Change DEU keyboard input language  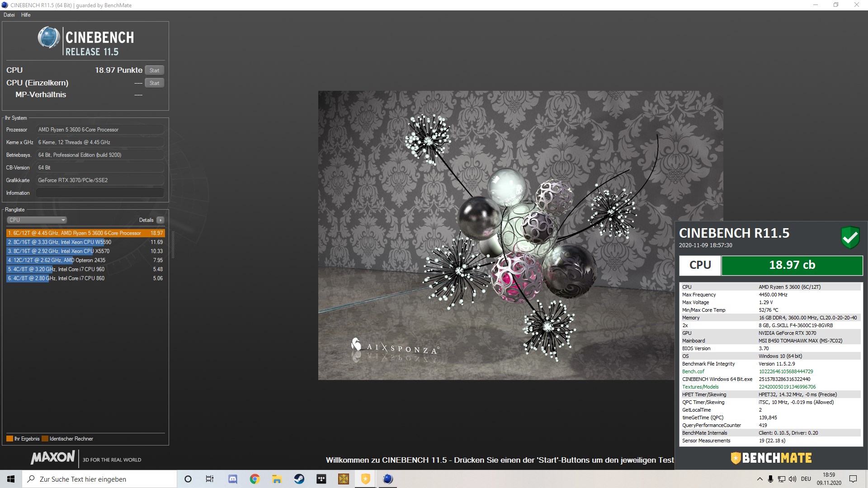click(x=806, y=479)
